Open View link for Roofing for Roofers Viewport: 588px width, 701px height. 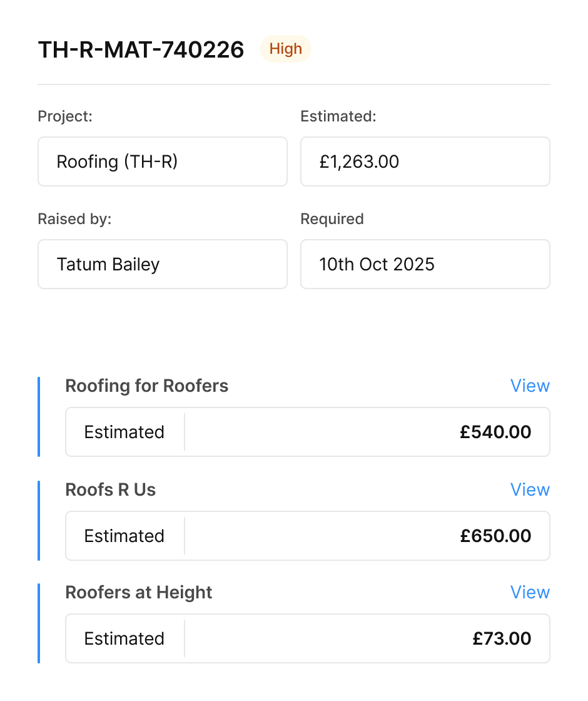[530, 386]
